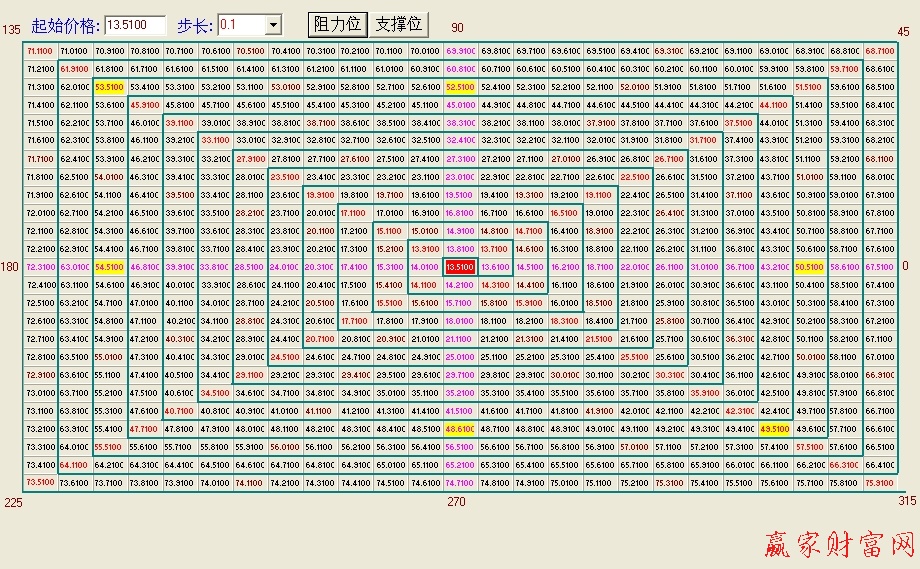
Task: Select the yellow highlighted cell 48.6100
Action: click(x=460, y=429)
